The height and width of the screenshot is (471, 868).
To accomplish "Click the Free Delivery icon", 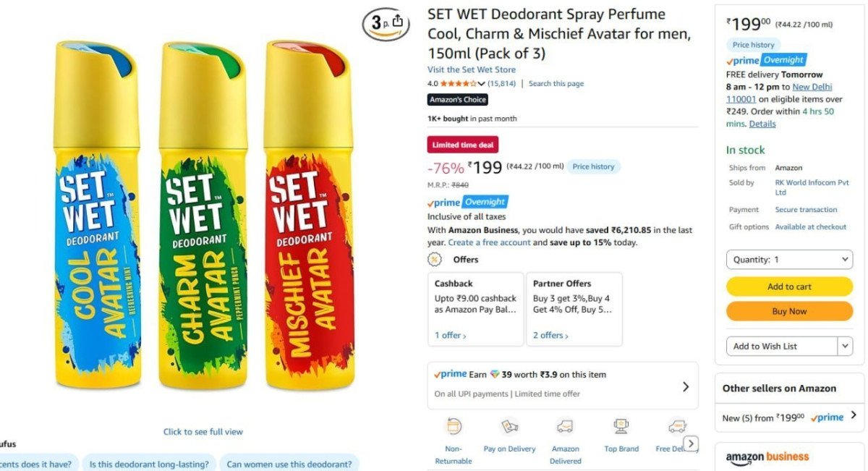I will tap(676, 426).
